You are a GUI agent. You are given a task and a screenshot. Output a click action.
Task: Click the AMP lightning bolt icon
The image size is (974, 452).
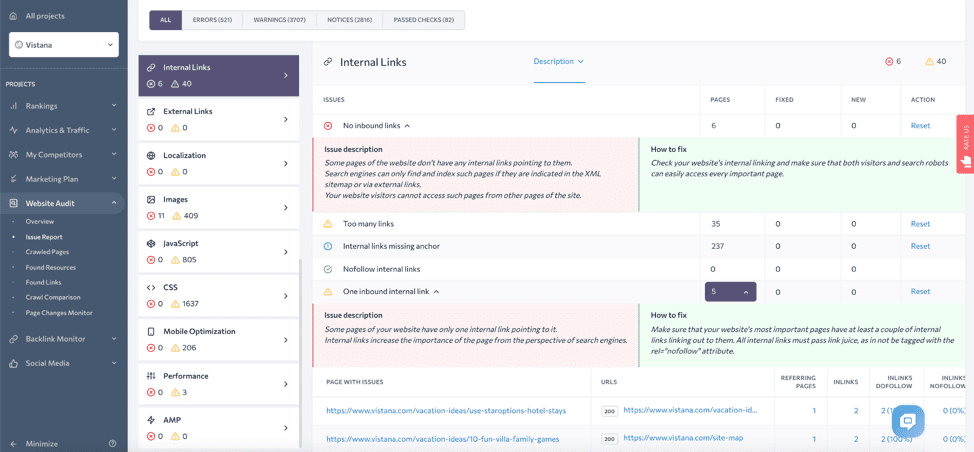coord(150,420)
